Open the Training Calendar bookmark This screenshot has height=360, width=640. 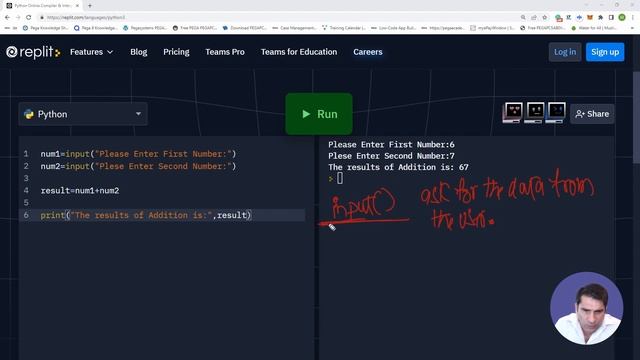[344, 28]
